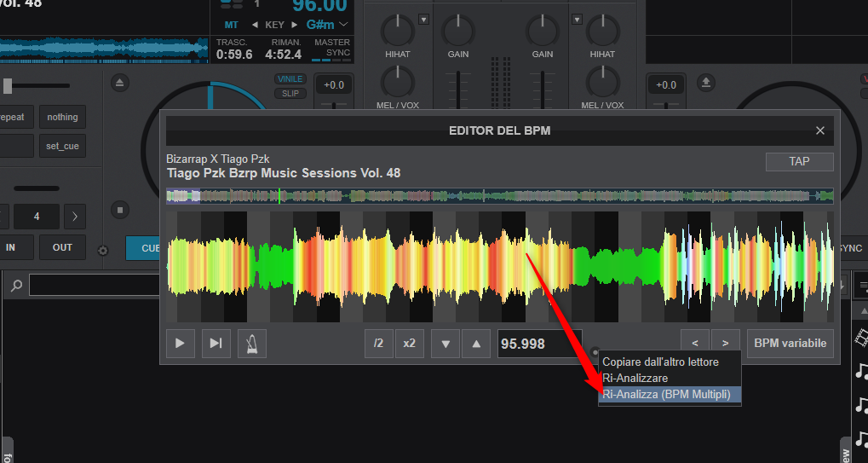
Task: Click the previous KEY arrow
Action: (x=255, y=25)
